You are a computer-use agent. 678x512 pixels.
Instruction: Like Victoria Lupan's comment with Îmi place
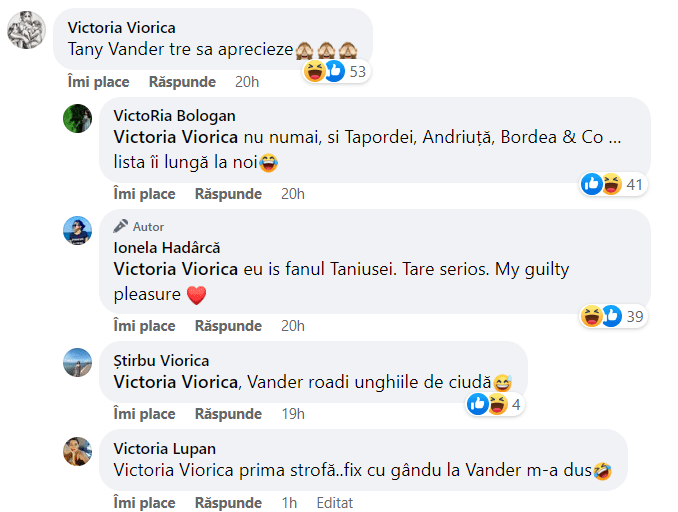coord(144,503)
